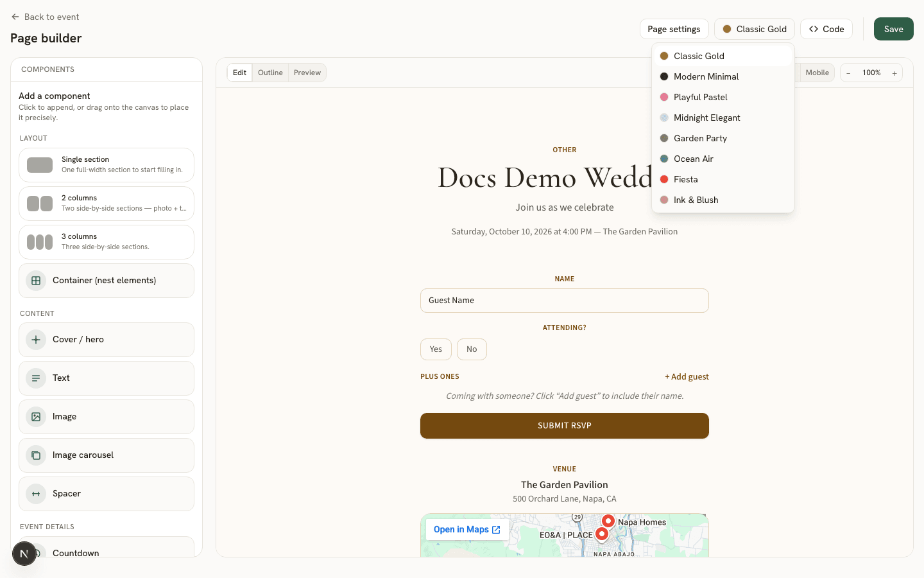
Task: Add the 2 columns layout component
Action: (107, 204)
